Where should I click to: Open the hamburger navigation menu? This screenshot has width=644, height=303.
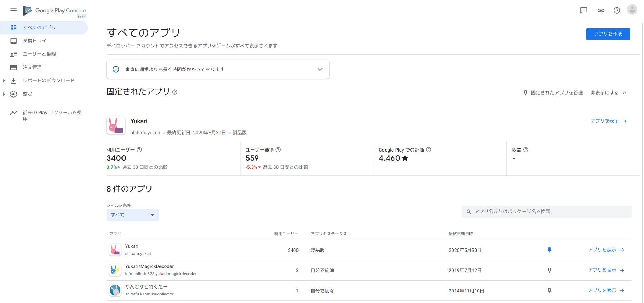point(13,10)
